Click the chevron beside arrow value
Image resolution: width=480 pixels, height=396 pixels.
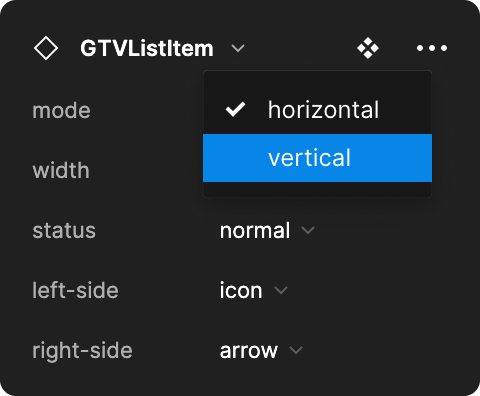(296, 350)
